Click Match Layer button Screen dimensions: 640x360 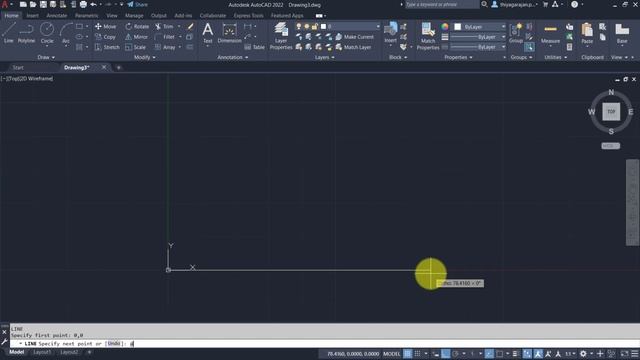click(x=353, y=47)
